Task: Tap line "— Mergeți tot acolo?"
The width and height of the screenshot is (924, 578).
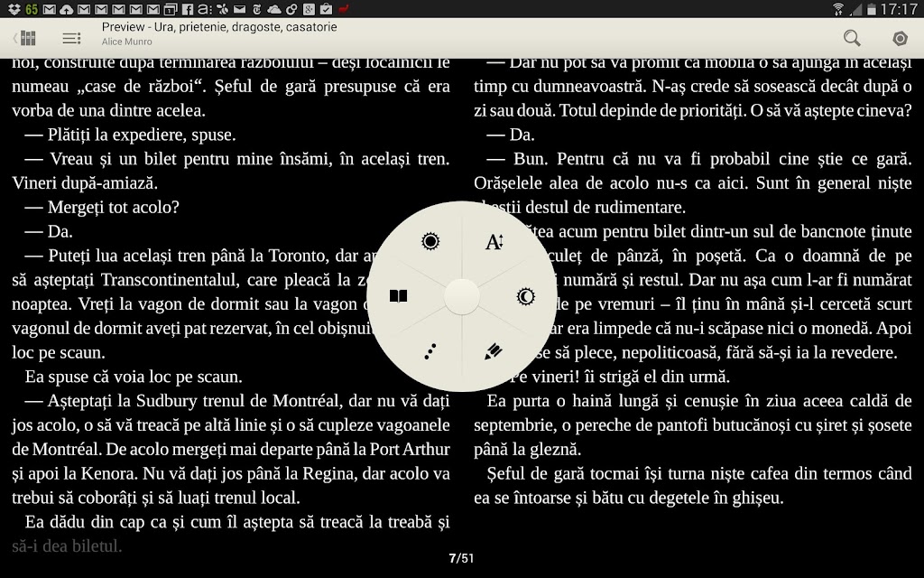Action: (101, 207)
